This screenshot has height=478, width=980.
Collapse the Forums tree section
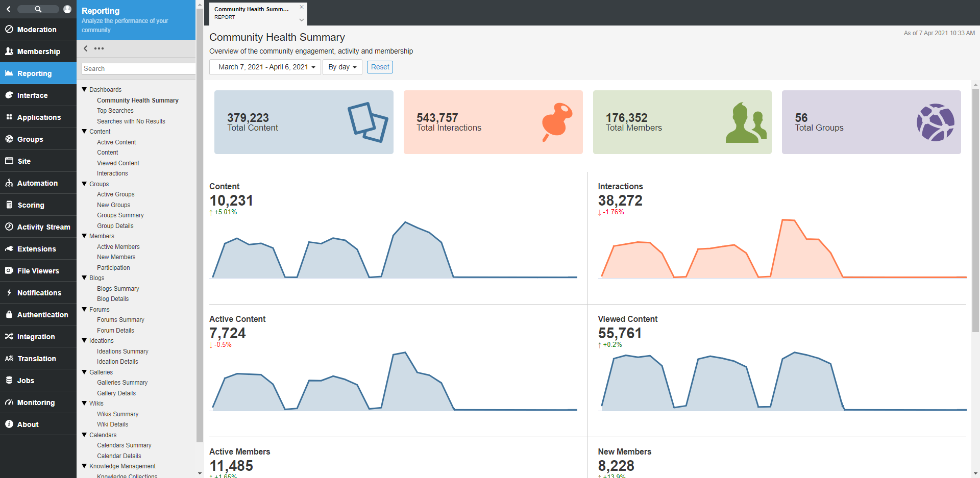coord(84,309)
